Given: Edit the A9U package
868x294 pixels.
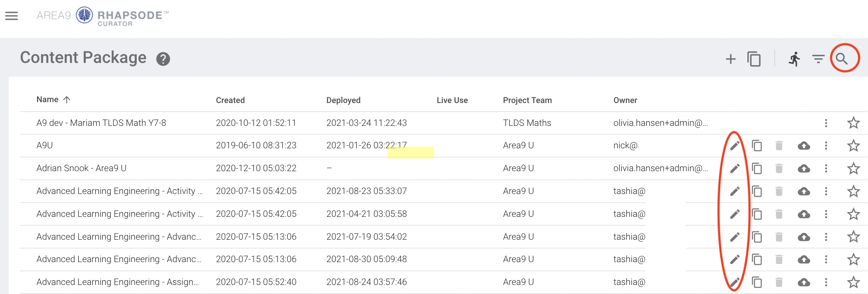Looking at the screenshot, I should pos(735,146).
